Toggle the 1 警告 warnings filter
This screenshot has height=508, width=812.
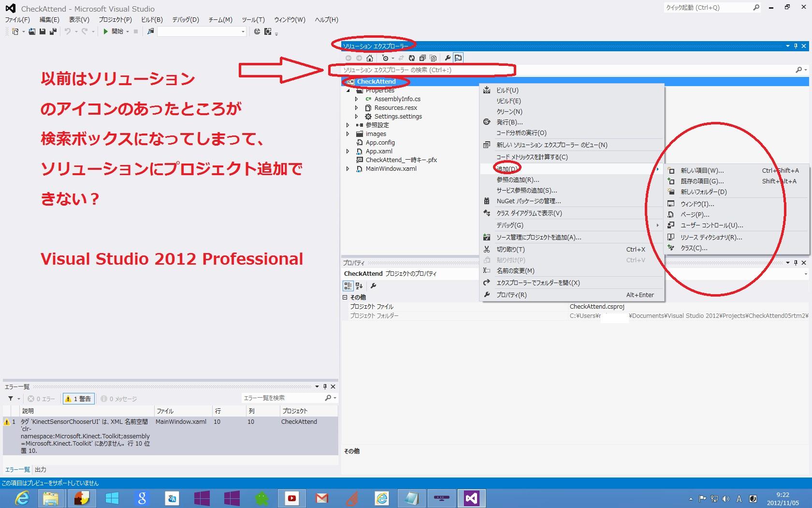click(x=78, y=399)
